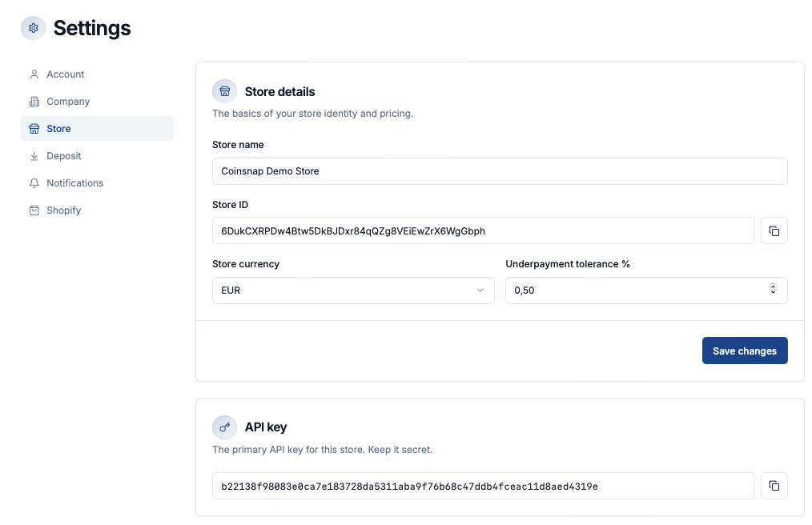Click the storefront icon beside Store in the sidebar

click(34, 128)
